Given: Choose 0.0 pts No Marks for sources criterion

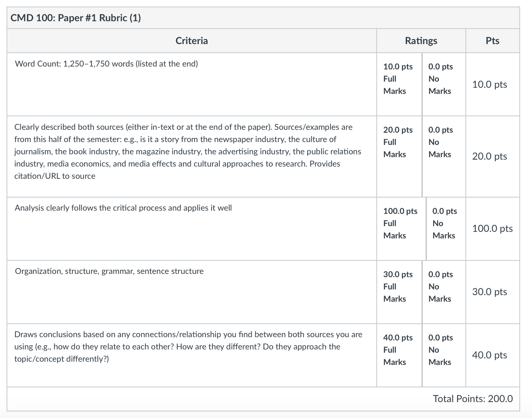Looking at the screenshot, I should [x=444, y=156].
